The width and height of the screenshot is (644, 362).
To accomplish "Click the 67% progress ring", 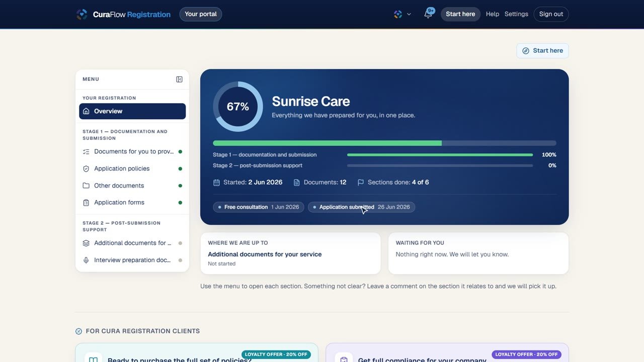I will click(x=238, y=107).
